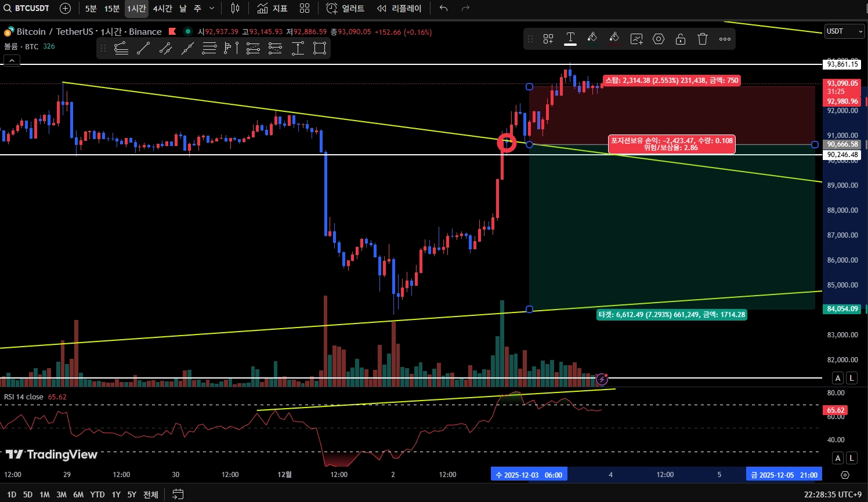This screenshot has height=502, width=868.
Task: Redo the last chart action
Action: click(x=465, y=8)
